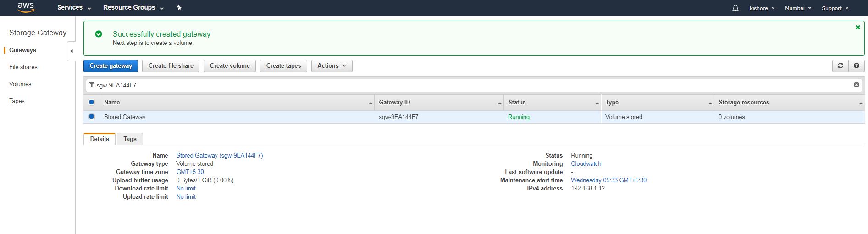868x234 pixels.
Task: Refresh the gateway list
Action: 840,66
